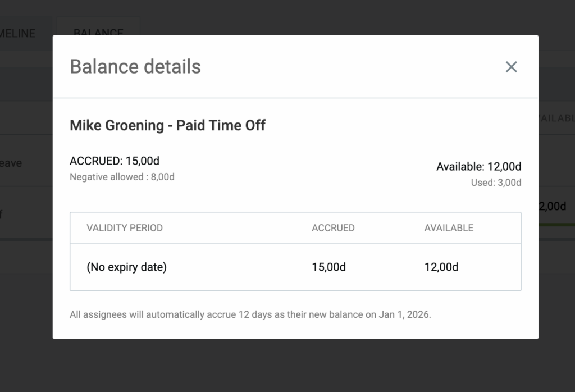The height and width of the screenshot is (392, 575).
Task: Click the Balance details dialog title
Action: [x=135, y=67]
